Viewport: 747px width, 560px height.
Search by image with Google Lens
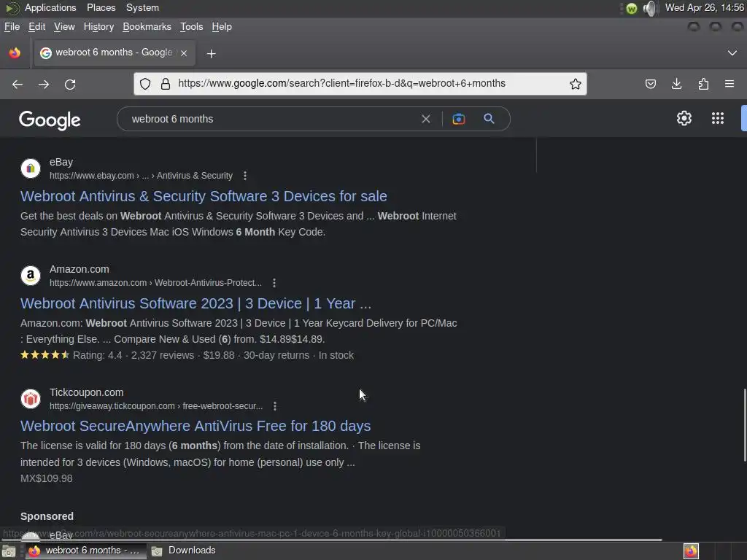pyautogui.click(x=459, y=119)
